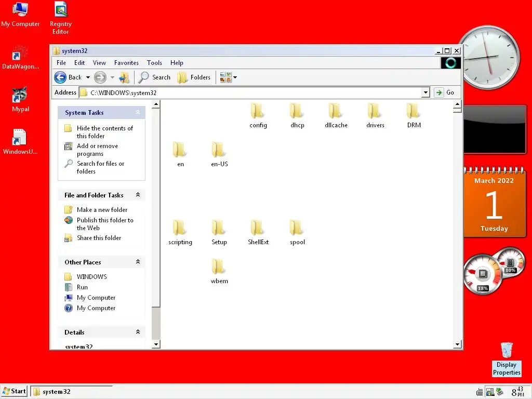
Task: Click Share this folder link
Action: [99, 238]
